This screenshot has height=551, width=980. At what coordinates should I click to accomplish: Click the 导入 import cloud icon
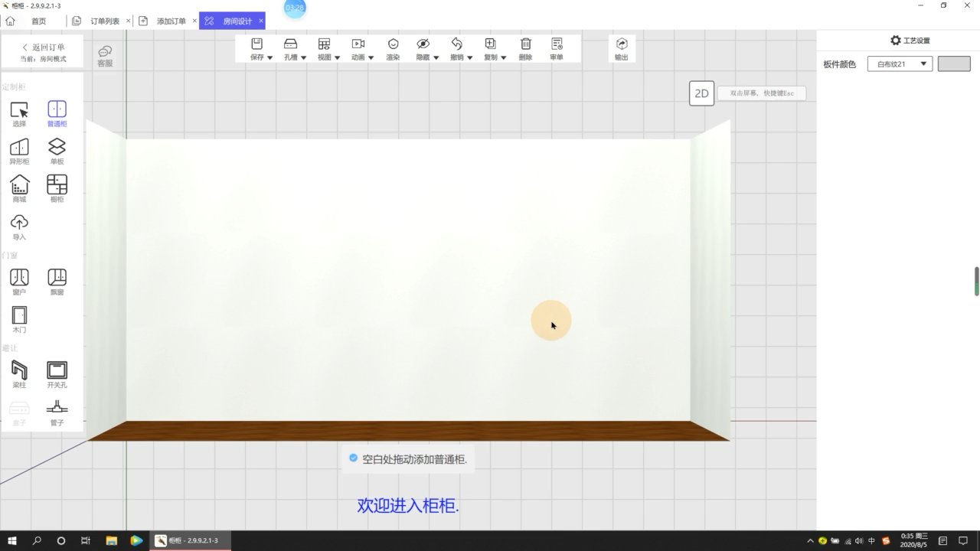pyautogui.click(x=19, y=227)
